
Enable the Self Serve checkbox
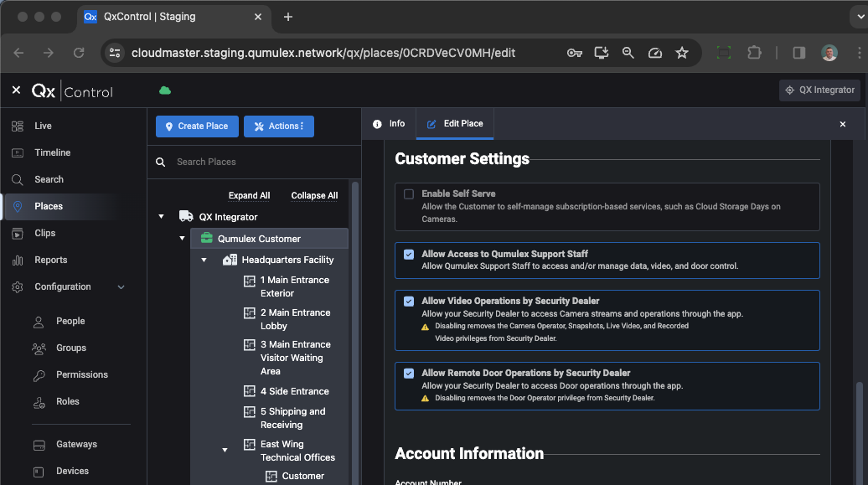[x=408, y=193]
